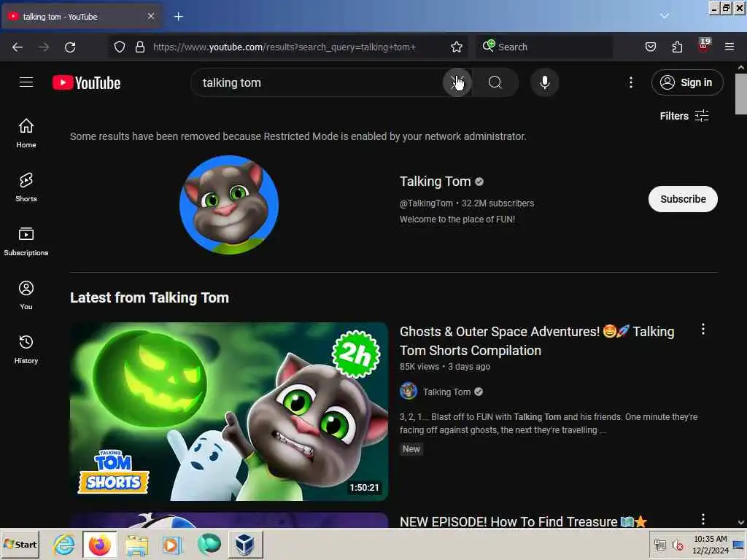
Task: Open options for Ghosts & Outer Space video
Action: [703, 329]
